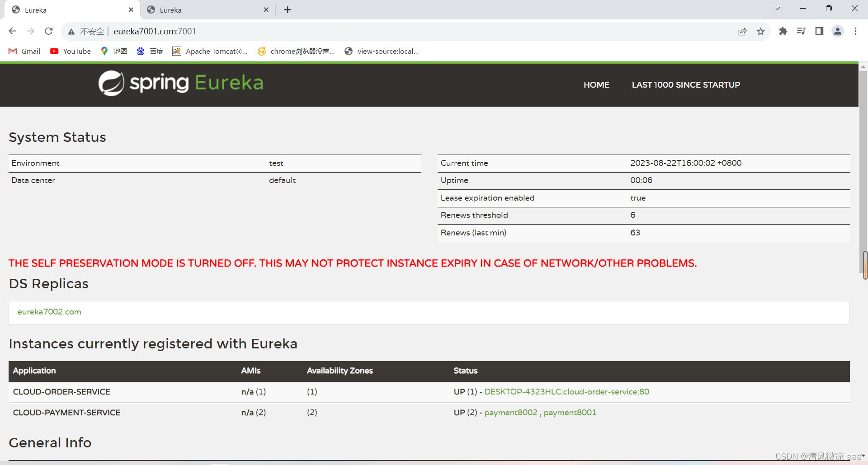Select Lease expiration enabled value true

click(638, 198)
